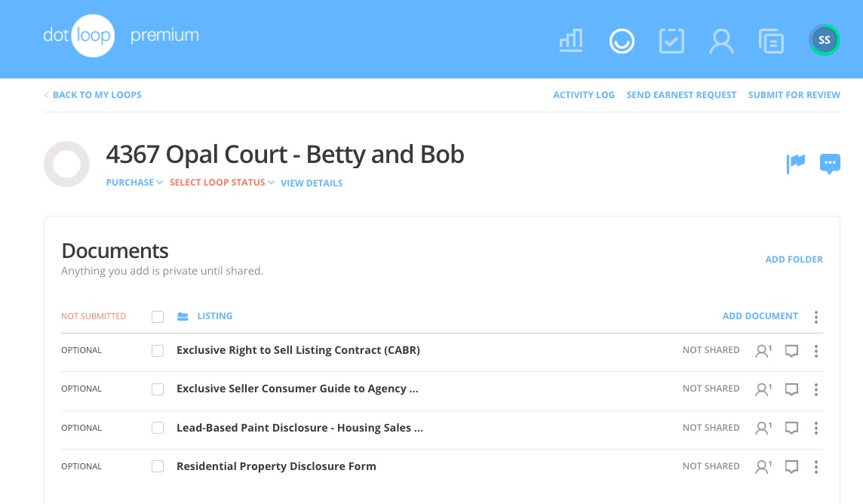Open the Listing folder options menu
863x504 pixels.
(816, 317)
